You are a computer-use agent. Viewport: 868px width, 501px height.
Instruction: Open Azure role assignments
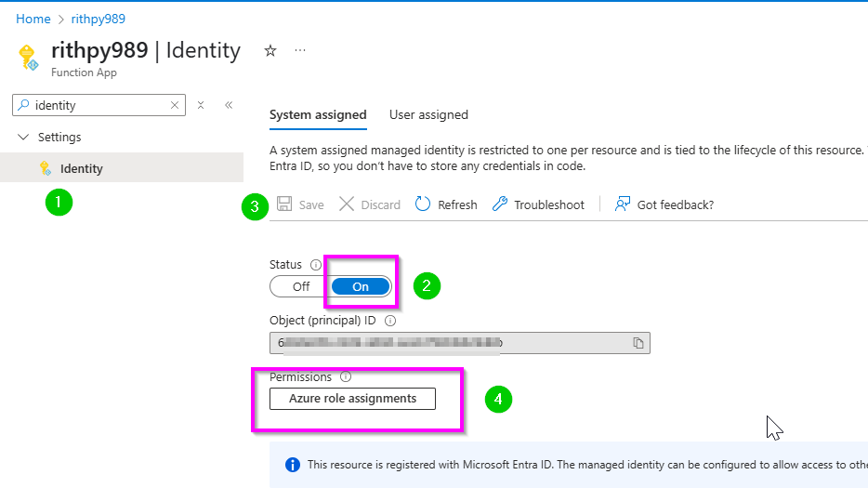click(352, 399)
